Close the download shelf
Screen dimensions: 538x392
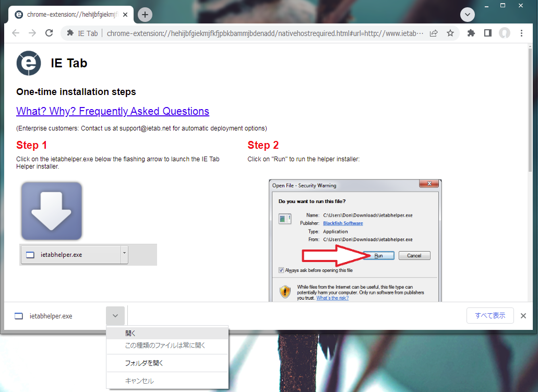[x=523, y=316]
